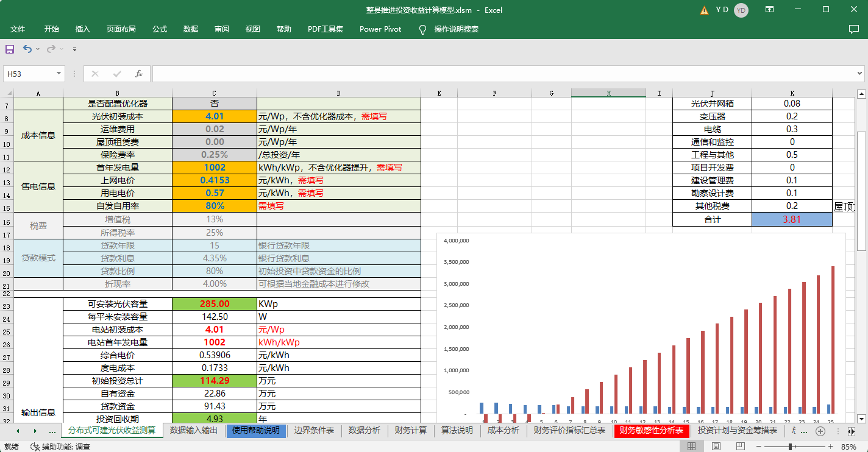Select column H header

pyautogui.click(x=608, y=93)
